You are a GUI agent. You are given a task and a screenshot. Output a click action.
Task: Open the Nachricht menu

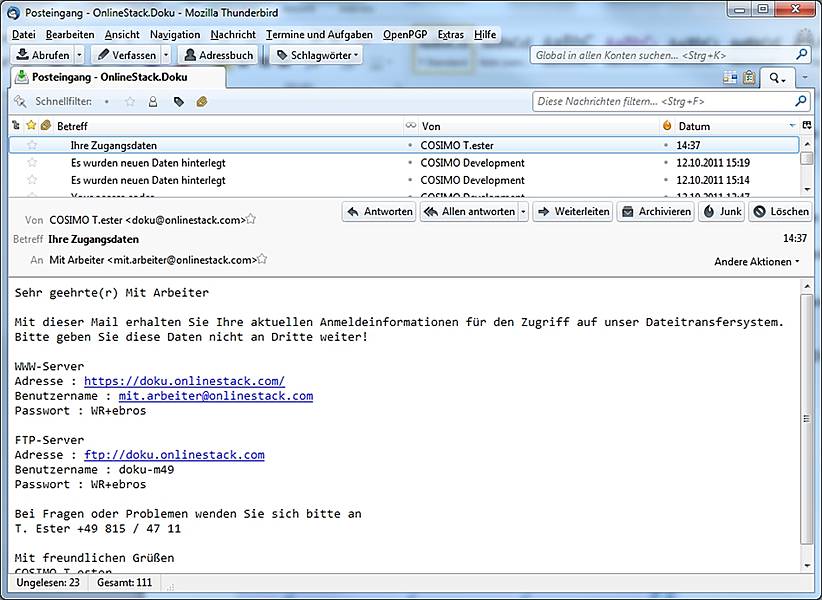(233, 34)
